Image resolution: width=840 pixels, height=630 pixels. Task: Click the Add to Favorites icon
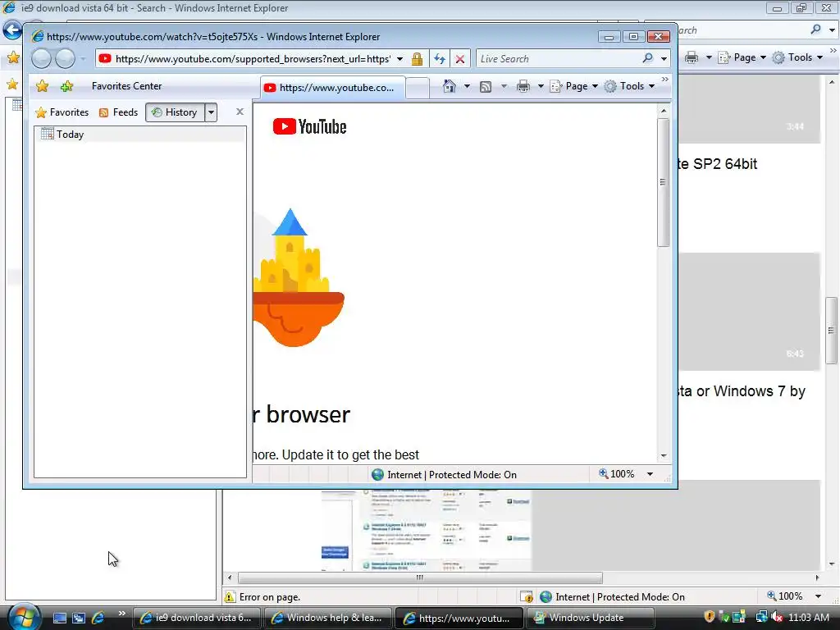click(x=67, y=85)
